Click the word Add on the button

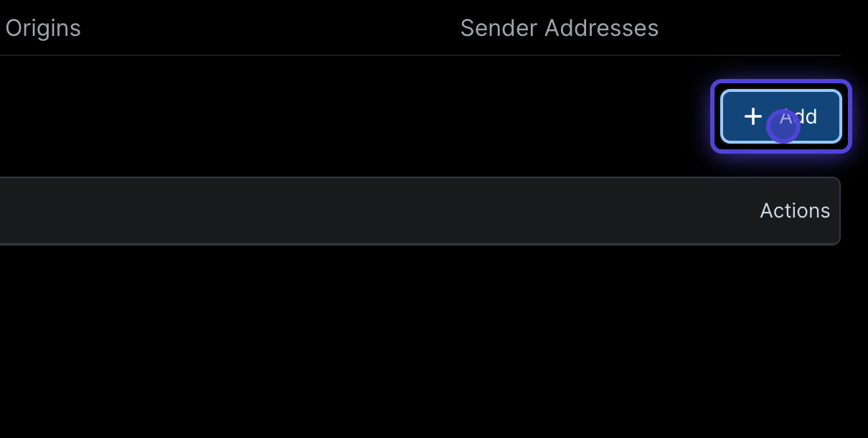(798, 116)
